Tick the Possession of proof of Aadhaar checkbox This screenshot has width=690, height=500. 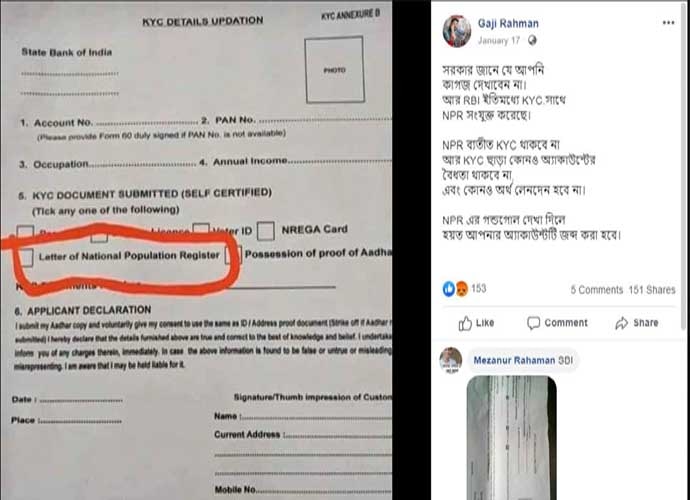point(233,255)
